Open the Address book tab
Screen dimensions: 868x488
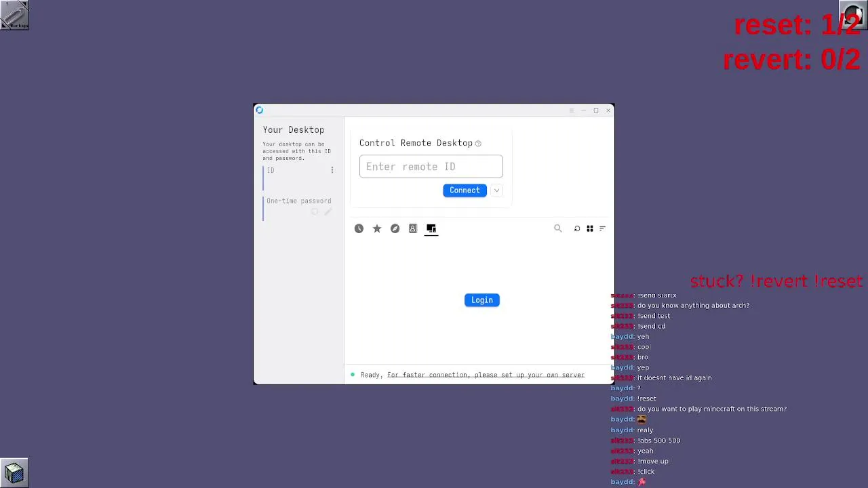point(413,228)
